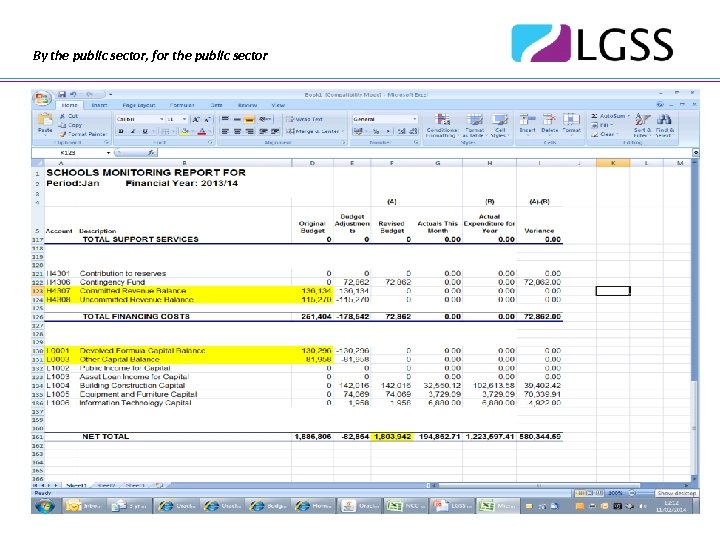720x540 pixels.
Task: Apply the red font color A
Action: coord(202,131)
